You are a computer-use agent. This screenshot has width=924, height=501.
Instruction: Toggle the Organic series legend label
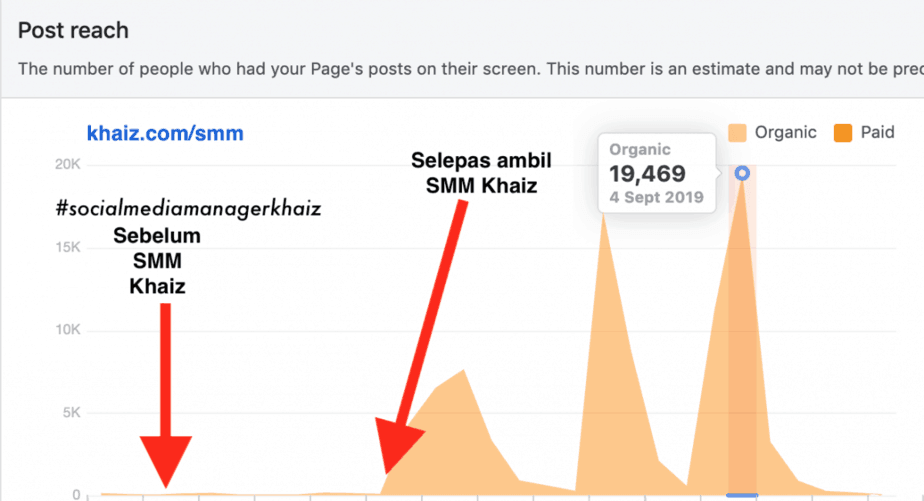click(x=785, y=132)
